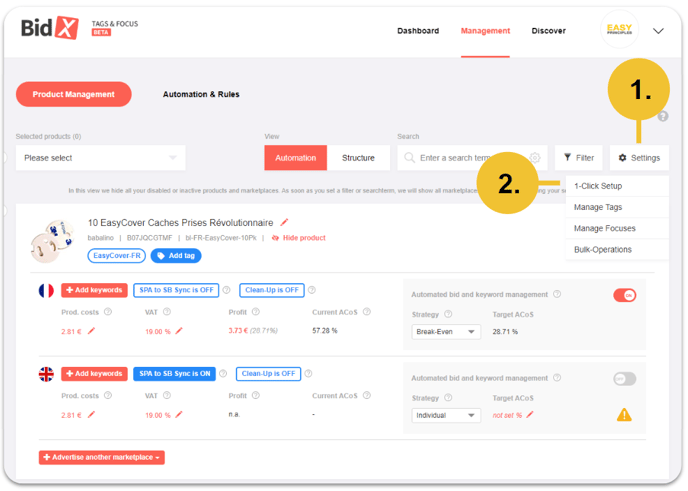Toggle SPA to SB Sync ON for UK
Image resolution: width=688 pixels, height=491 pixels.
pyautogui.click(x=174, y=374)
